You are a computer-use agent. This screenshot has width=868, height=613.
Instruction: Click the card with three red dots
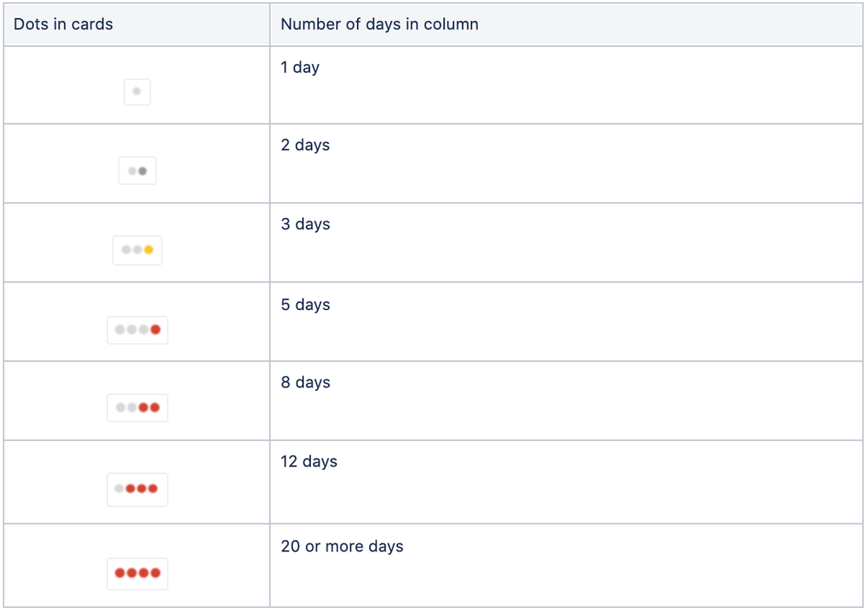click(137, 489)
